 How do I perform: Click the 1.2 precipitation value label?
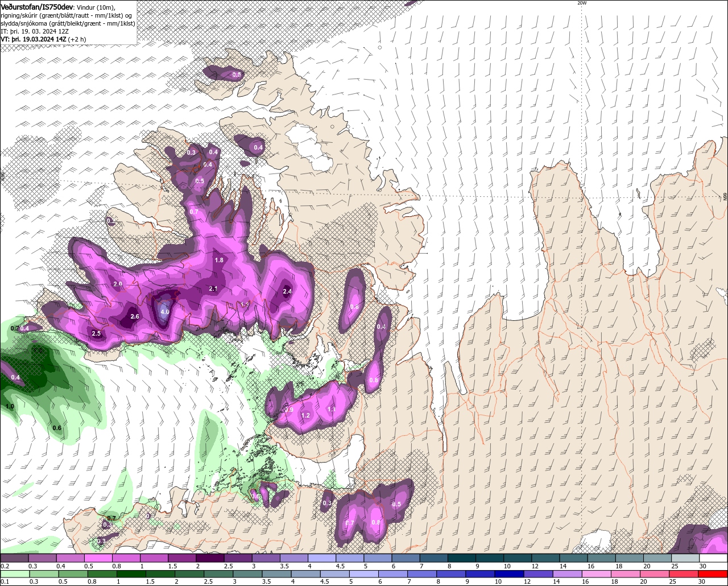tap(305, 415)
